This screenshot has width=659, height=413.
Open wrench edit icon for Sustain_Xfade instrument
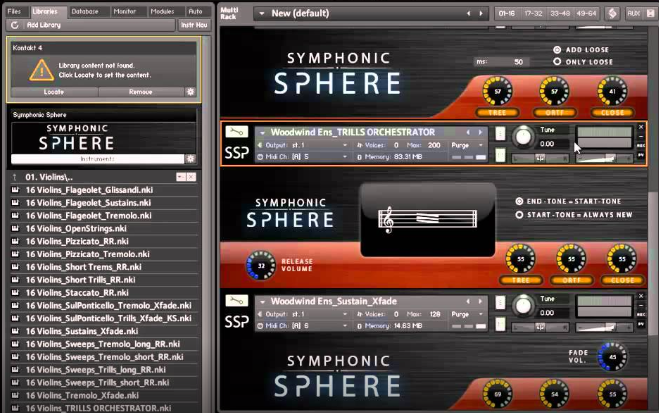point(237,301)
